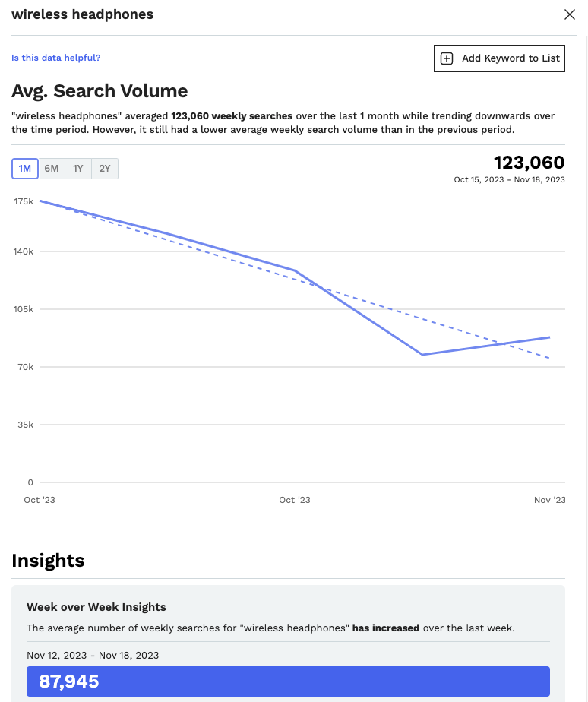Image resolution: width=588 pixels, height=702 pixels.
Task: Click the chart line peak at 175k
Action: [40, 201]
